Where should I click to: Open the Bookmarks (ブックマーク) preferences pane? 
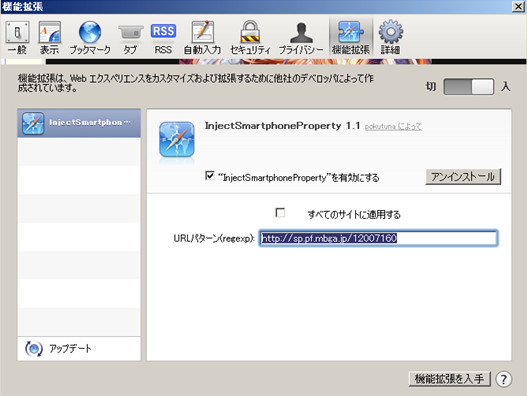pos(90,37)
